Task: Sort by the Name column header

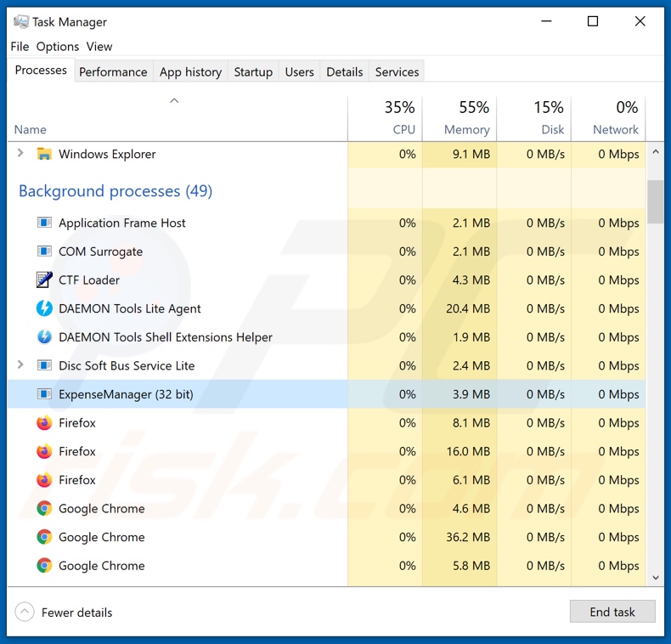Action: pos(31,129)
